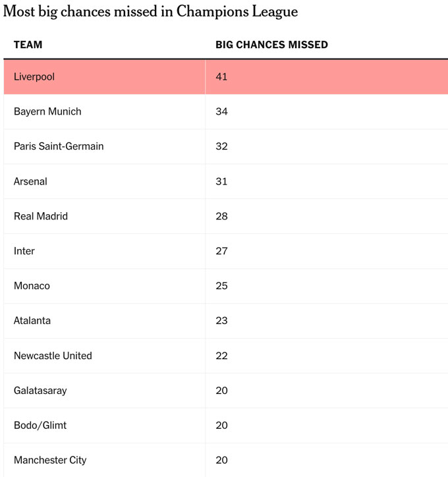Screen dimensions: 448x477
Task: Select the Bodo/Glimt team cell
Action: pyautogui.click(x=40, y=426)
